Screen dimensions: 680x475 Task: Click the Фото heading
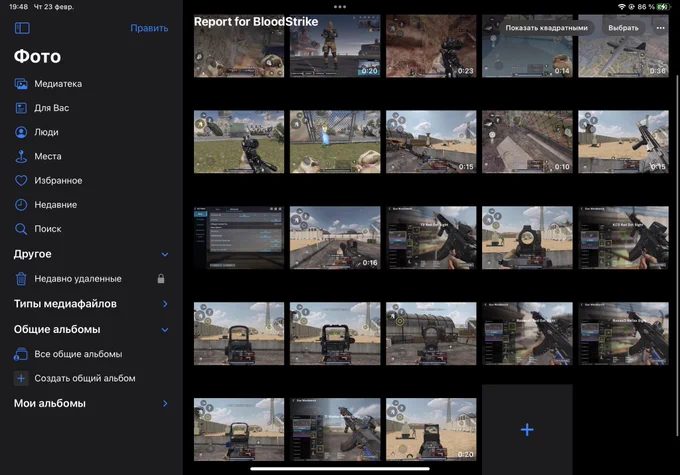coord(37,56)
